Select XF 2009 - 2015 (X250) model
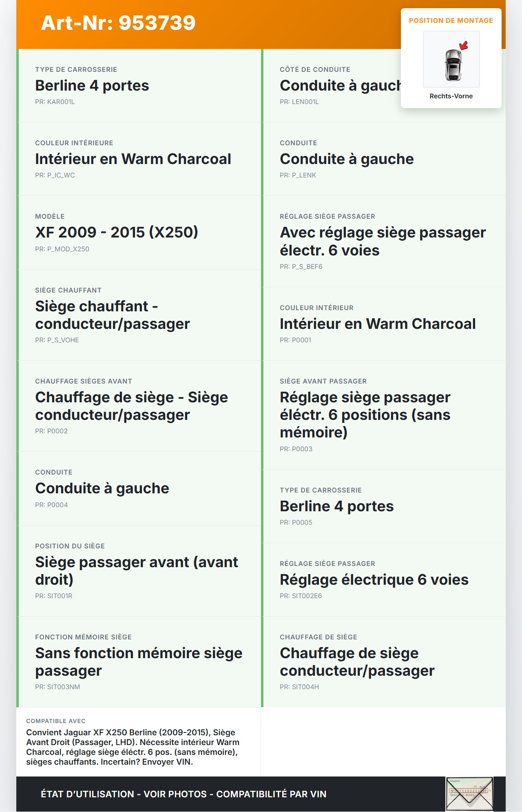This screenshot has width=522, height=812. tap(117, 233)
